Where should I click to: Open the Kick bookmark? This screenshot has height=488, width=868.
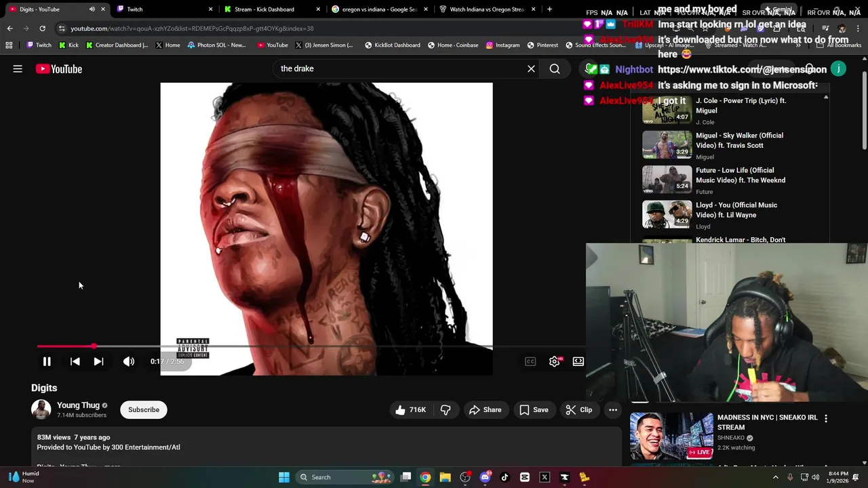pyautogui.click(x=68, y=45)
